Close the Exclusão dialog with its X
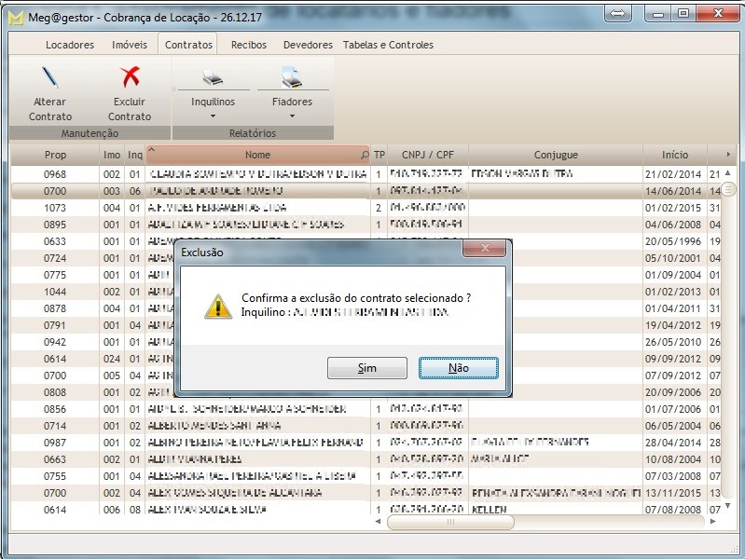Image resolution: width=745 pixels, height=560 pixels. (x=485, y=248)
